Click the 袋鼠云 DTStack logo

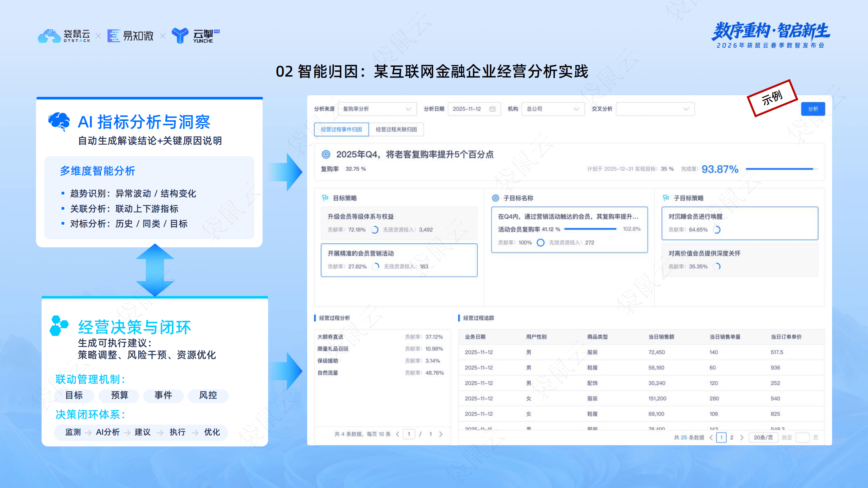point(64,36)
